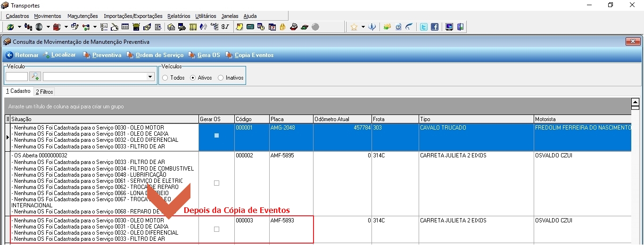This screenshot has width=644, height=245.
Task: Click the monitor screen toolbar icon
Action: [449, 27]
